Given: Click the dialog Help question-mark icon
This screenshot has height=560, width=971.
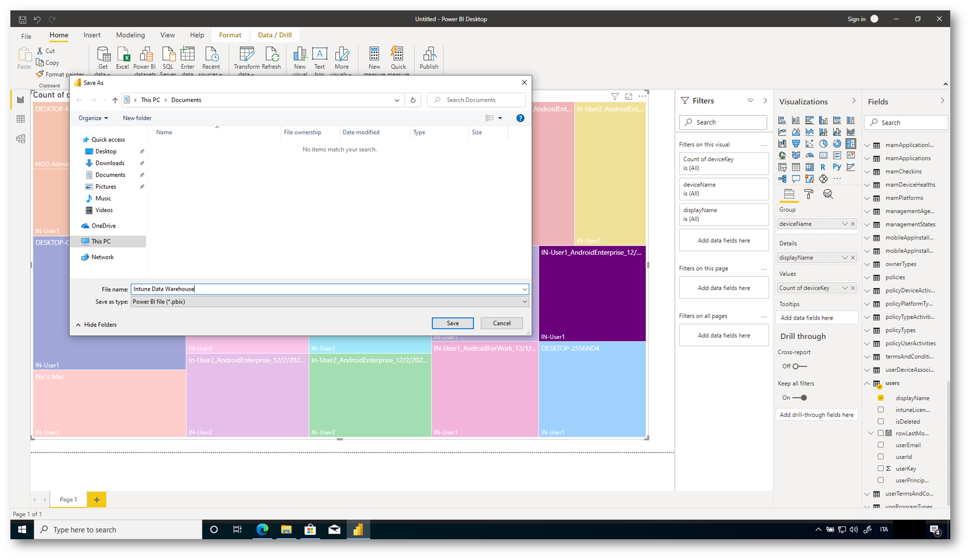Looking at the screenshot, I should pyautogui.click(x=520, y=118).
